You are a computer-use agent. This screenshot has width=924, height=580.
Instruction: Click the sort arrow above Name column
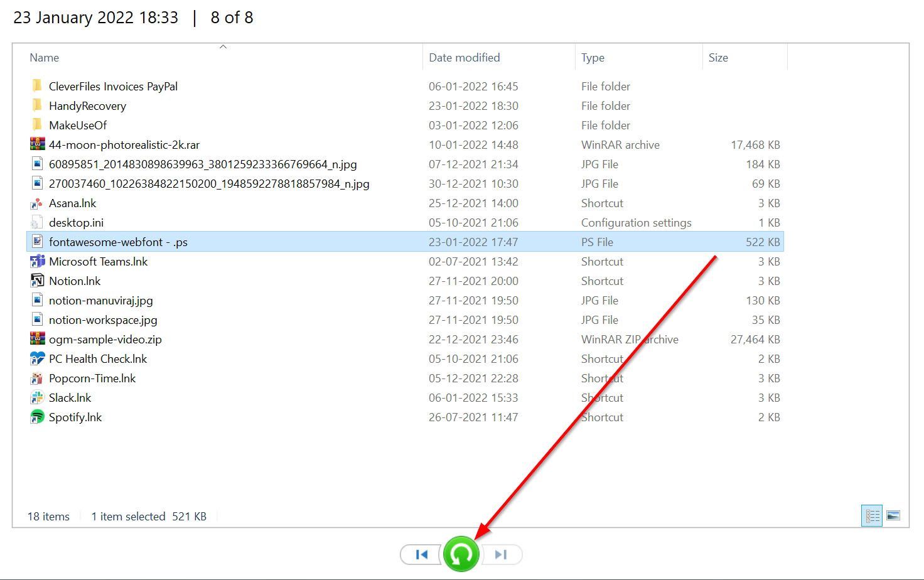click(223, 46)
